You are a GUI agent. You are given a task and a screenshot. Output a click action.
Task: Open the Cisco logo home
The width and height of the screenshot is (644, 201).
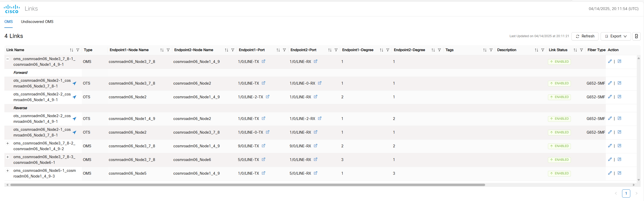(x=12, y=9)
